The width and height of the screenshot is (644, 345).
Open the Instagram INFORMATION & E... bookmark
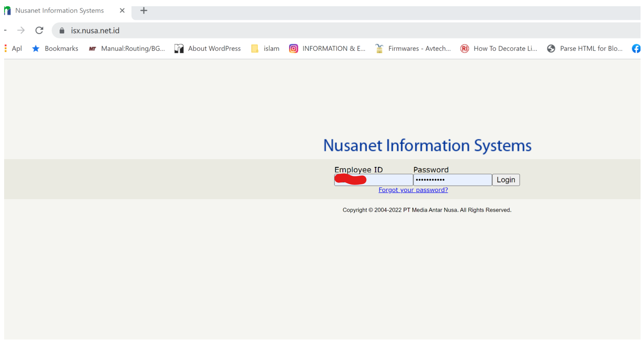pos(327,49)
